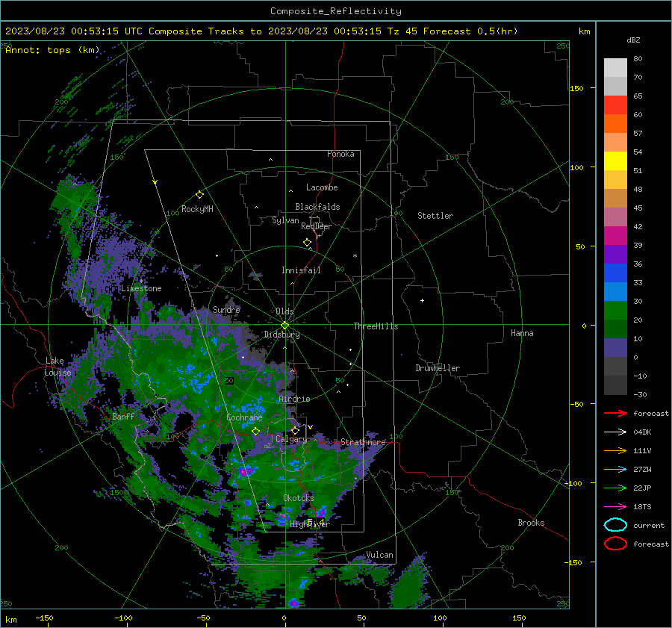Click the Okotoks town label

(299, 497)
